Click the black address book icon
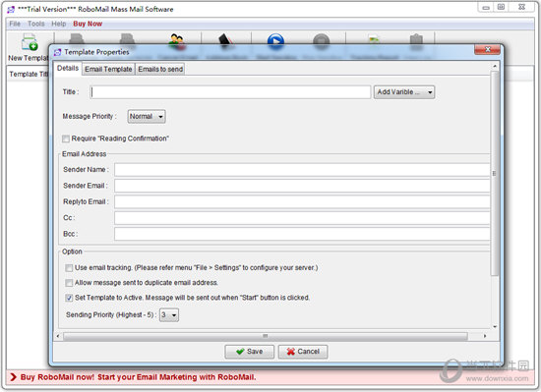The width and height of the screenshot is (541, 392). point(226,39)
